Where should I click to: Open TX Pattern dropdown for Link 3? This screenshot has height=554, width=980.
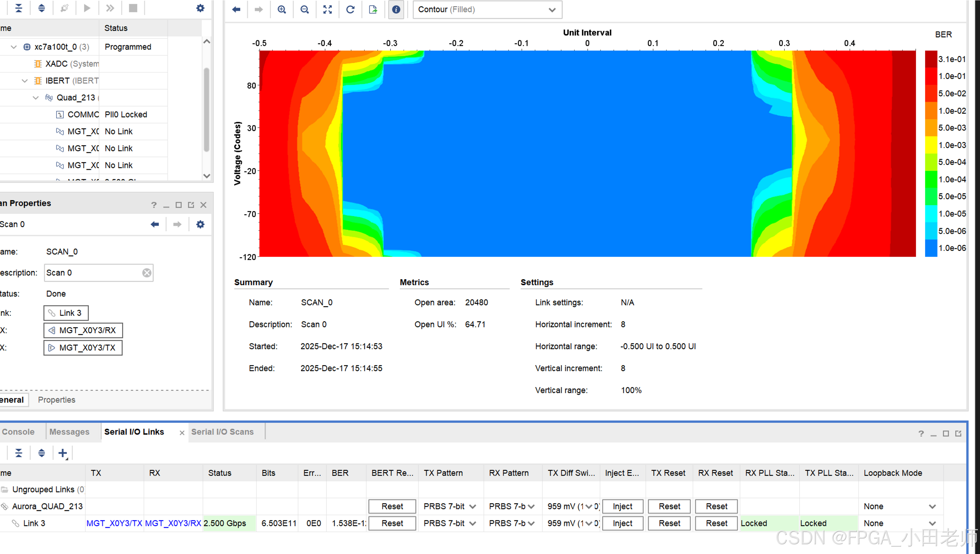(473, 524)
